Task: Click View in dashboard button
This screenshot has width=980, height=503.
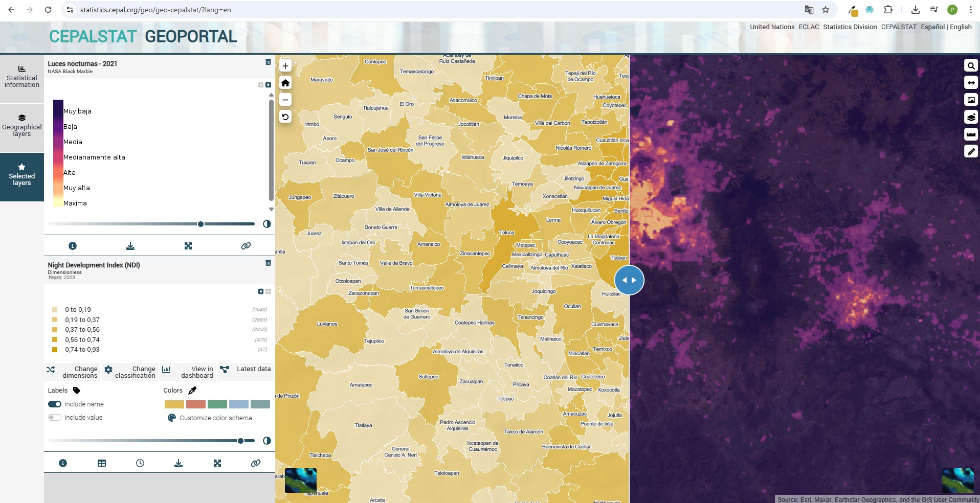Action: click(188, 372)
